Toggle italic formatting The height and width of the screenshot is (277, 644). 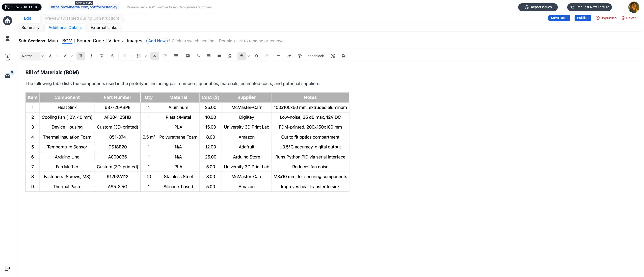(x=91, y=56)
